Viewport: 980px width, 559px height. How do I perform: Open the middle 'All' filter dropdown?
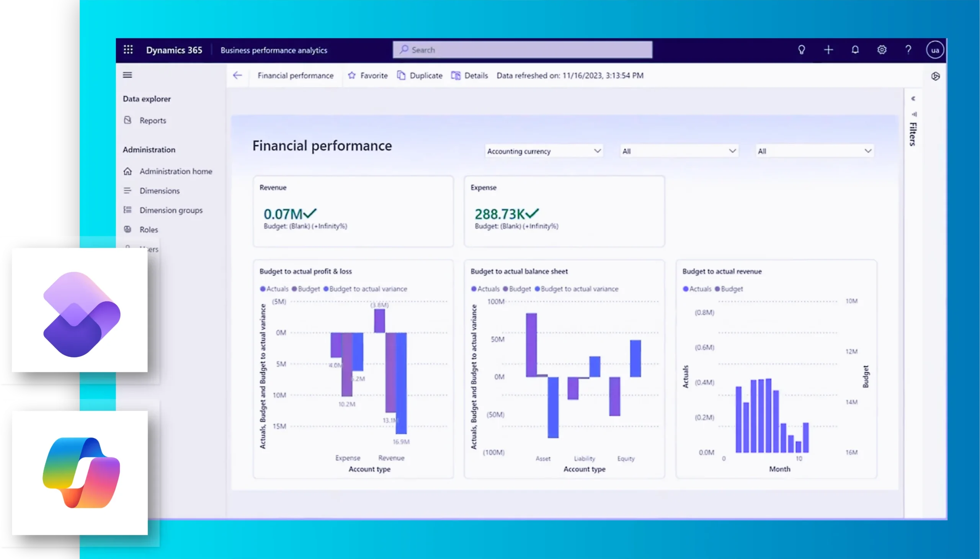(679, 151)
